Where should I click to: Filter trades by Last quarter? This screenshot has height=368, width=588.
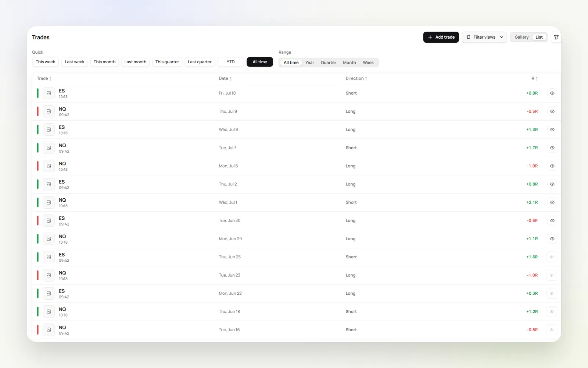coord(200,62)
